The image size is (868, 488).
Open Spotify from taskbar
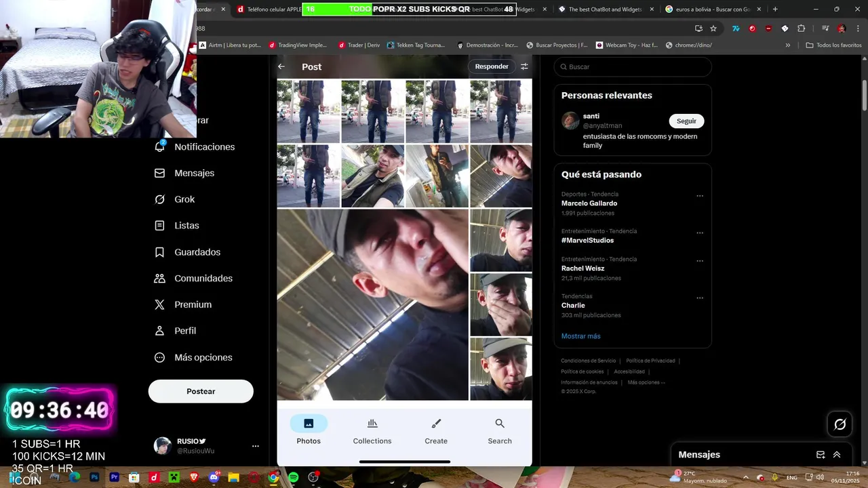click(294, 478)
